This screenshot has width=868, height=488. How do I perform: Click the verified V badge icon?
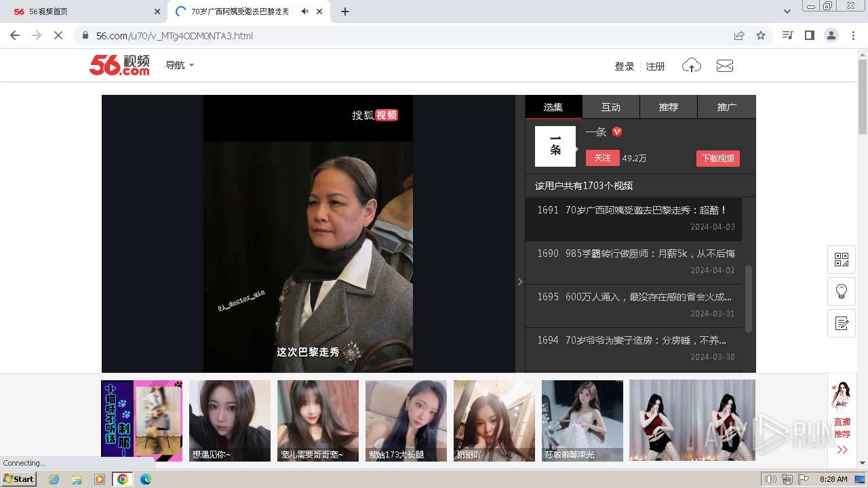[x=617, y=132]
